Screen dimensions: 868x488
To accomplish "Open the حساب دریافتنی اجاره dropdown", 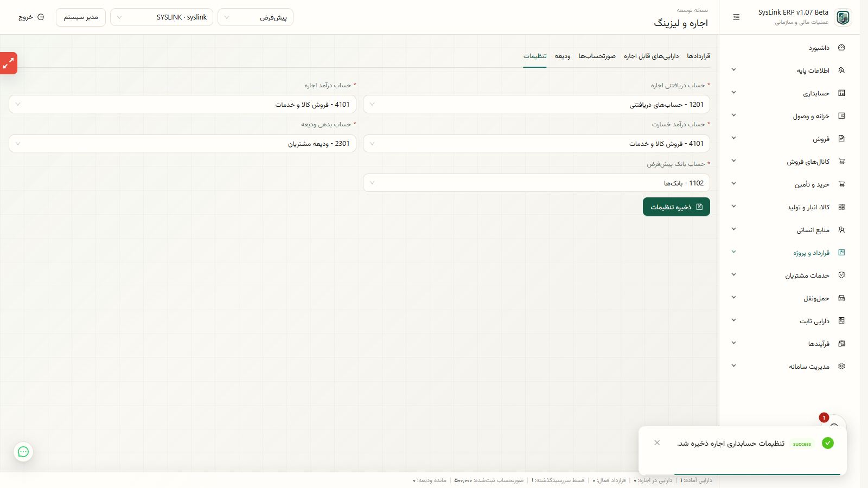I will pos(537,104).
